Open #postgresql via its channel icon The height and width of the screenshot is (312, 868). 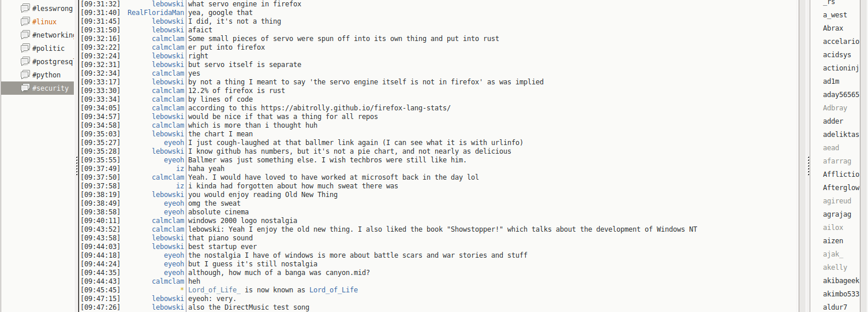click(x=25, y=62)
